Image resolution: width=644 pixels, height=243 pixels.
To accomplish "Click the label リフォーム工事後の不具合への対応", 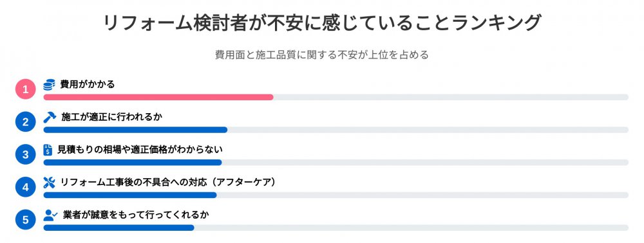I will (133, 183).
